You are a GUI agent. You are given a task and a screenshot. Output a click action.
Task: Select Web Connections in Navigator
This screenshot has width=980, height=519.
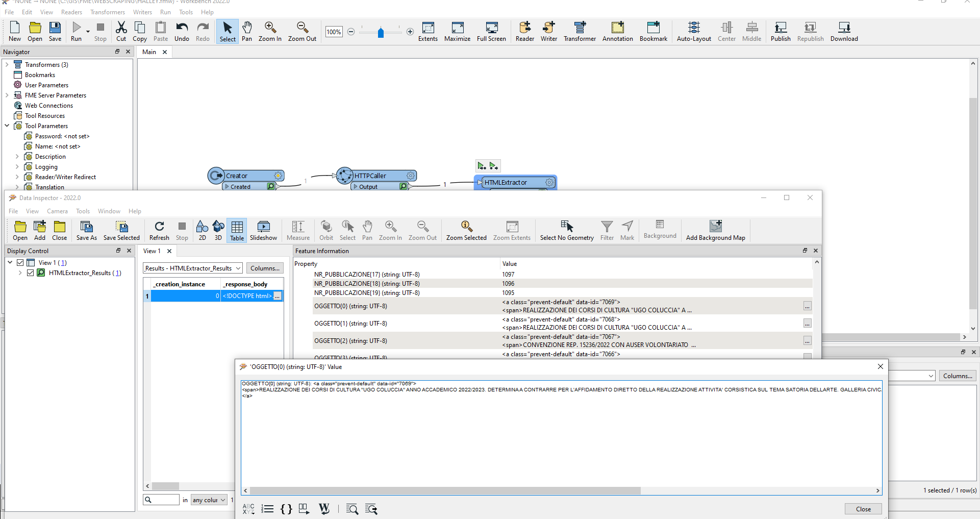point(49,105)
